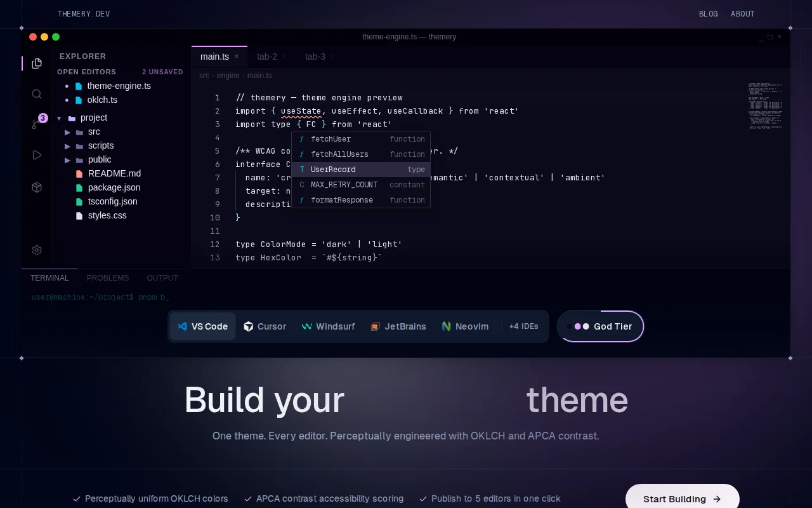
Task: Open the PROBLEMS panel tab
Action: (108, 278)
